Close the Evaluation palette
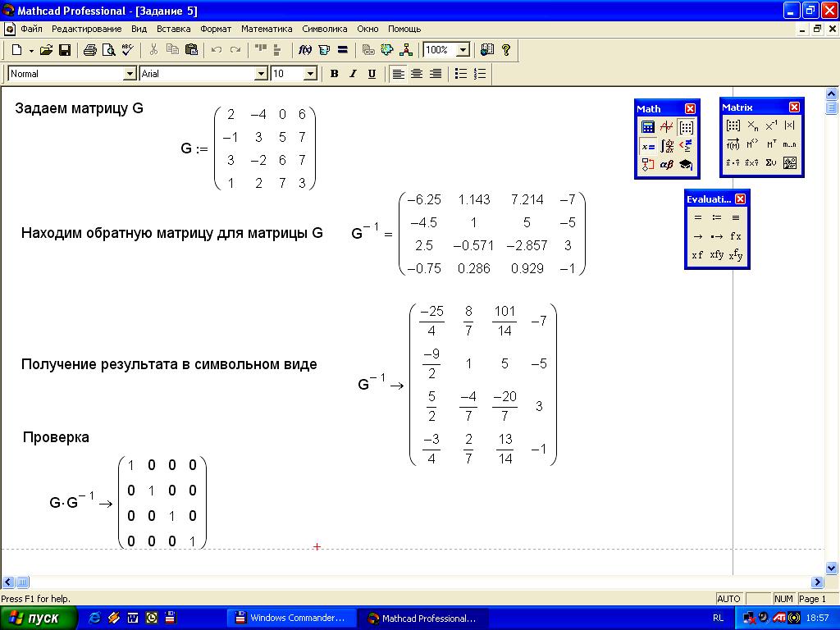This screenshot has width=840, height=630. tap(741, 199)
